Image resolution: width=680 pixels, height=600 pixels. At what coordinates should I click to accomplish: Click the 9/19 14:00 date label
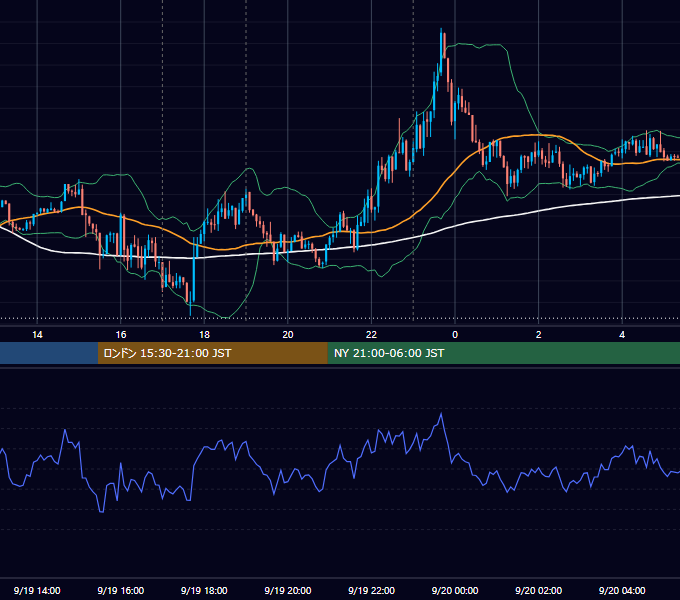tap(37, 590)
